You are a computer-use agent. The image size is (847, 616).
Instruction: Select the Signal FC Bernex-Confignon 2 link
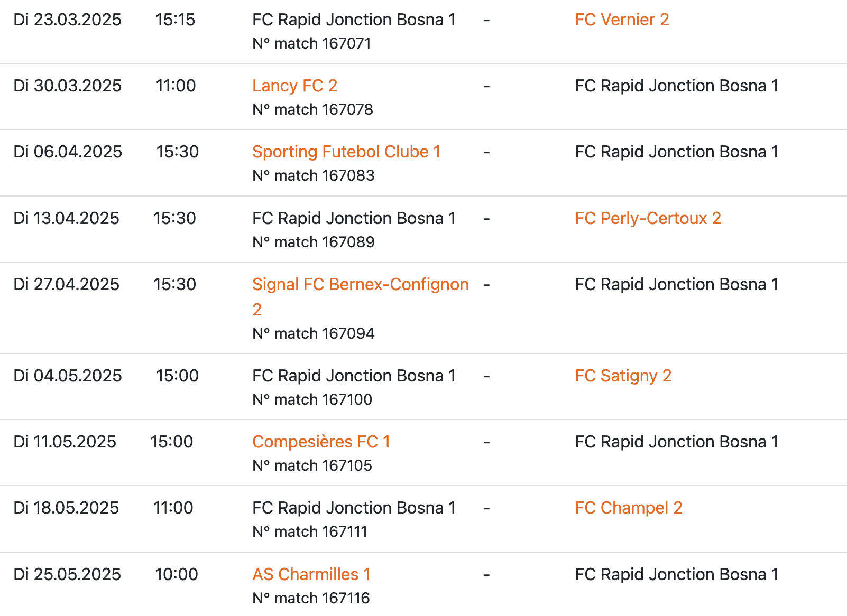coord(360,285)
